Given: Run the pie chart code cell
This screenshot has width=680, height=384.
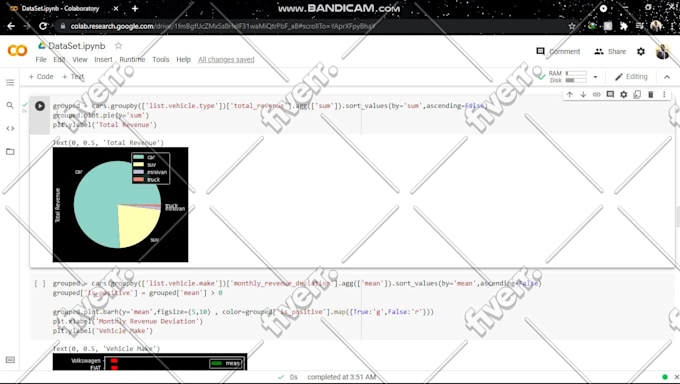Looking at the screenshot, I should pyautogui.click(x=40, y=106).
